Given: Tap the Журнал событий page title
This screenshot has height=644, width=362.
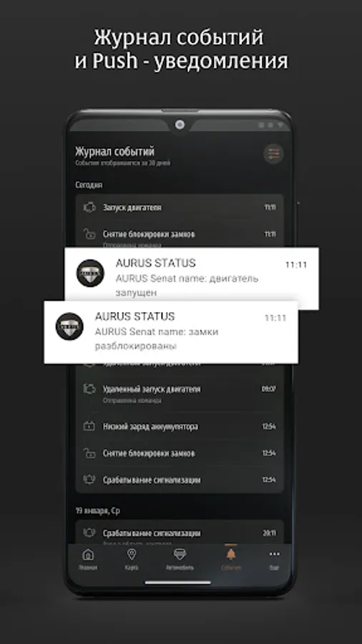Looking at the screenshot, I should click(x=114, y=152).
